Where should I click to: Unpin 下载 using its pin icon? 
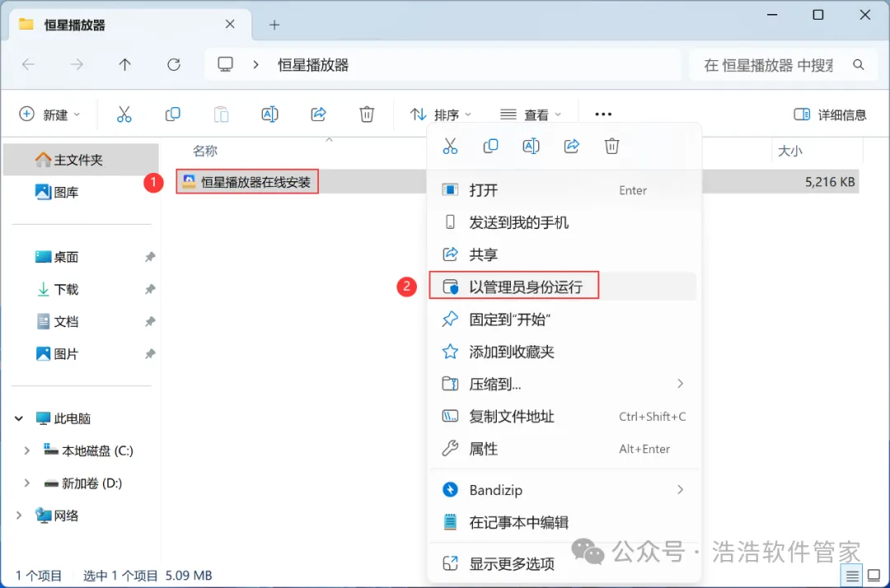pos(150,289)
